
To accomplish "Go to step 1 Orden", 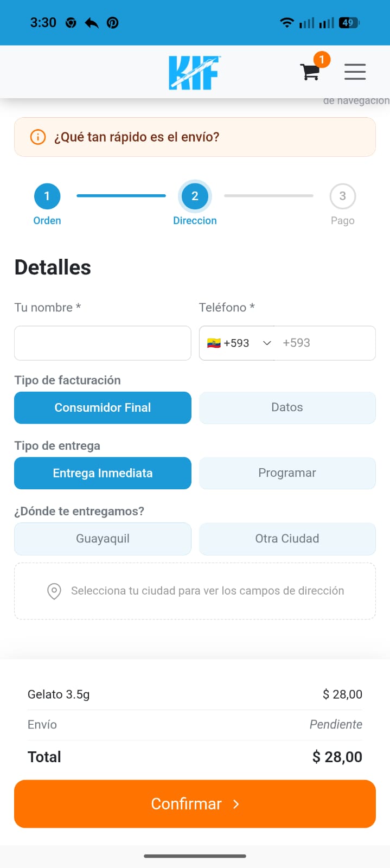I will click(x=47, y=204).
